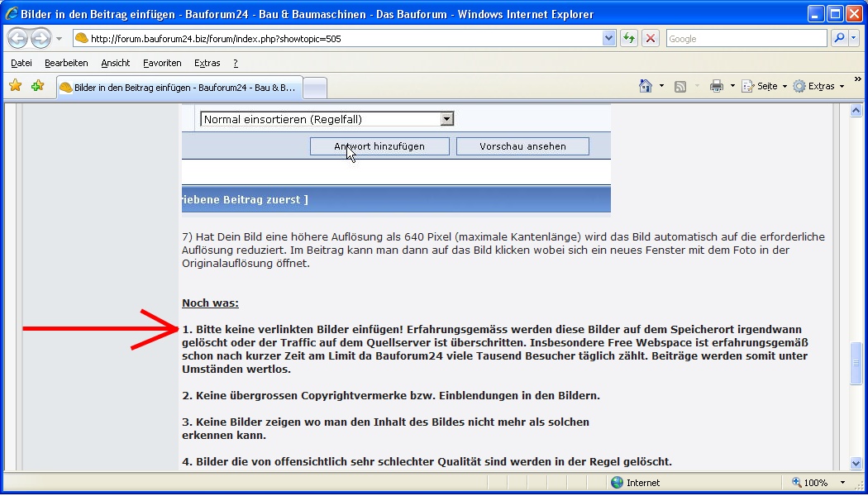Image resolution: width=868 pixels, height=496 pixels.
Task: Open the Bearbeiten menu
Action: coord(66,63)
